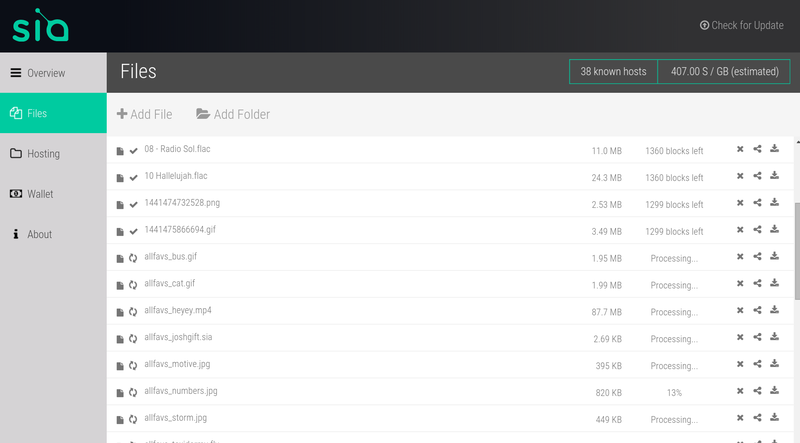Download allfavs_numbers.jpg file

[774, 390]
